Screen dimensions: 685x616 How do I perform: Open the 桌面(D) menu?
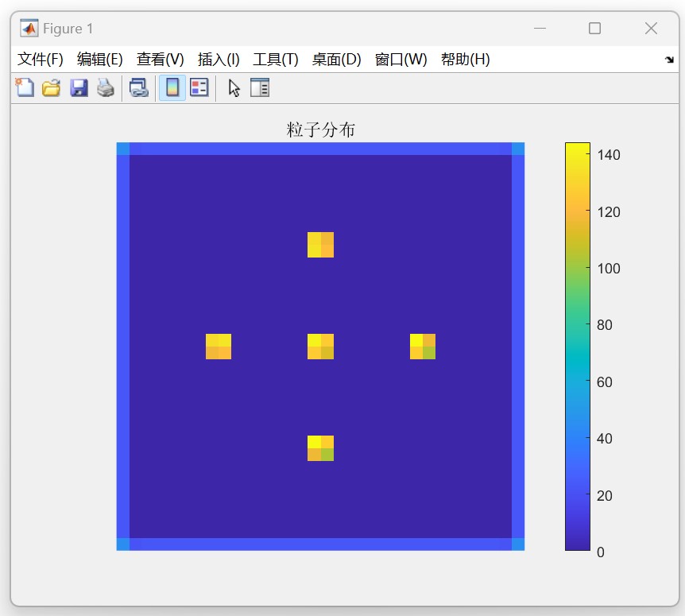337,59
